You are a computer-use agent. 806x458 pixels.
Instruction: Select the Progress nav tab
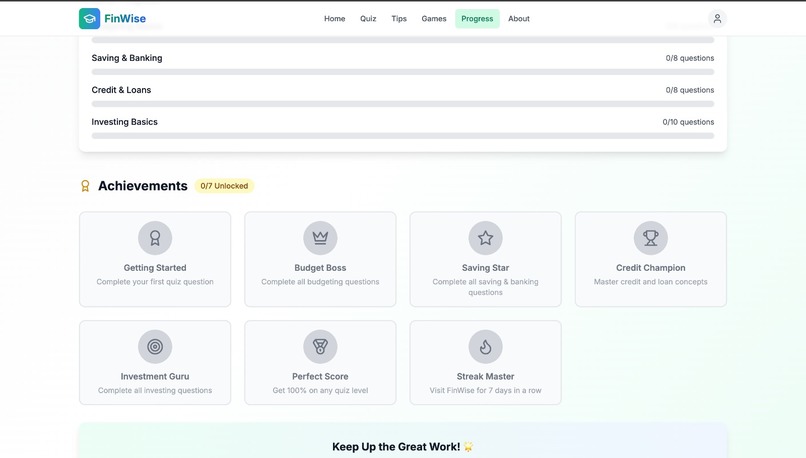477,19
